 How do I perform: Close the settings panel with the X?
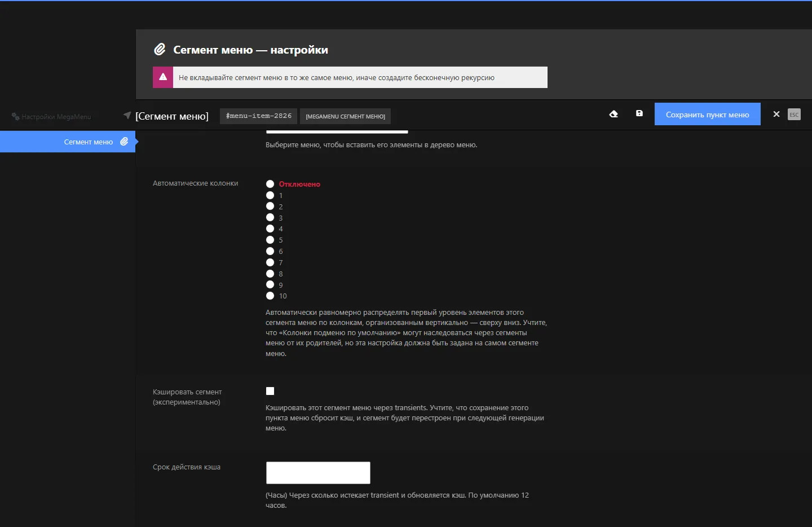pyautogui.click(x=776, y=114)
